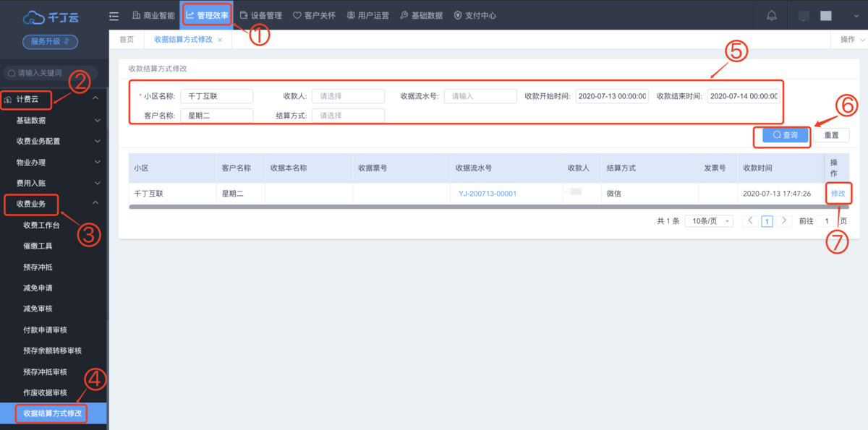Click the 小区名称 input field
868x430 pixels.
click(x=216, y=96)
